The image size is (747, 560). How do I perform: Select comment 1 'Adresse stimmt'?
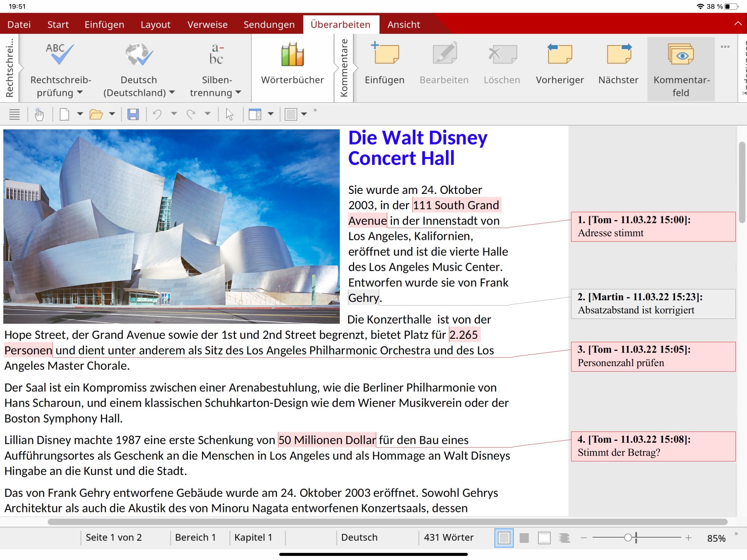coord(653,226)
